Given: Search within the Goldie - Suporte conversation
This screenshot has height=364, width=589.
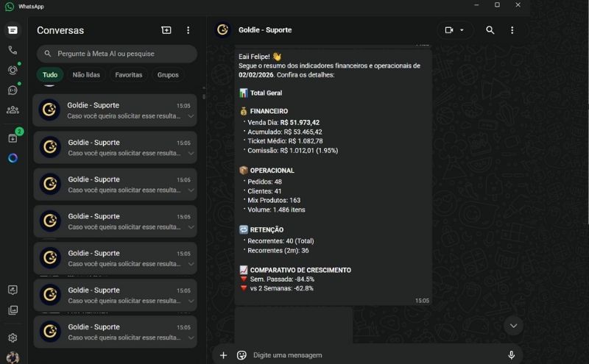Looking at the screenshot, I should point(490,30).
